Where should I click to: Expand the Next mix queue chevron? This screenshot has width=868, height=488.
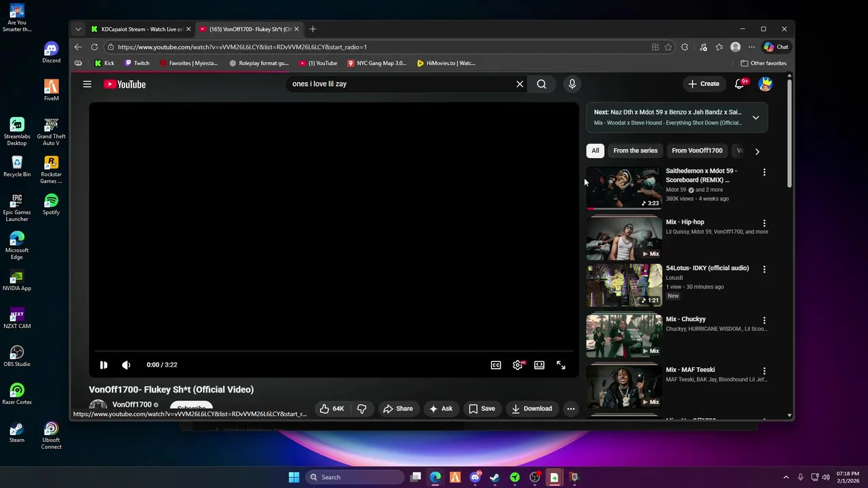[755, 117]
